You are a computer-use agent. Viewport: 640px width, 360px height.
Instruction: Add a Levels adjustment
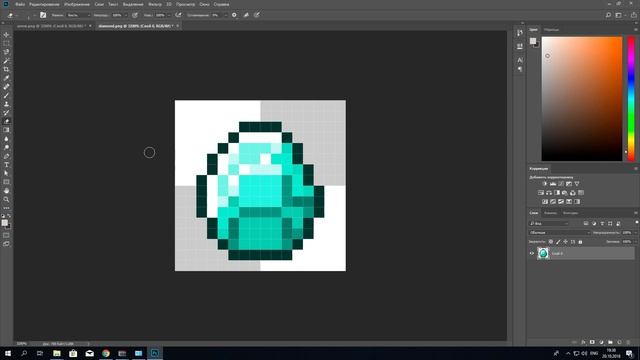point(553,184)
